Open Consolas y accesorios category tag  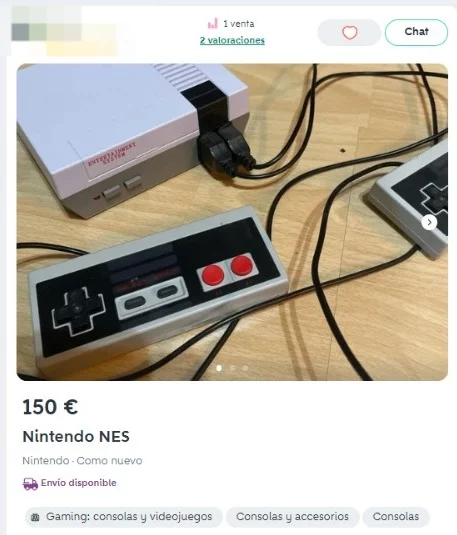tap(292, 517)
